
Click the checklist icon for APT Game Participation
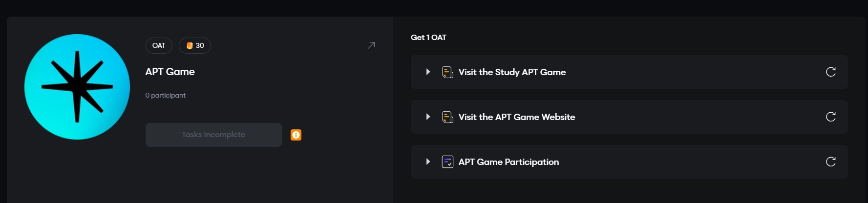447,162
